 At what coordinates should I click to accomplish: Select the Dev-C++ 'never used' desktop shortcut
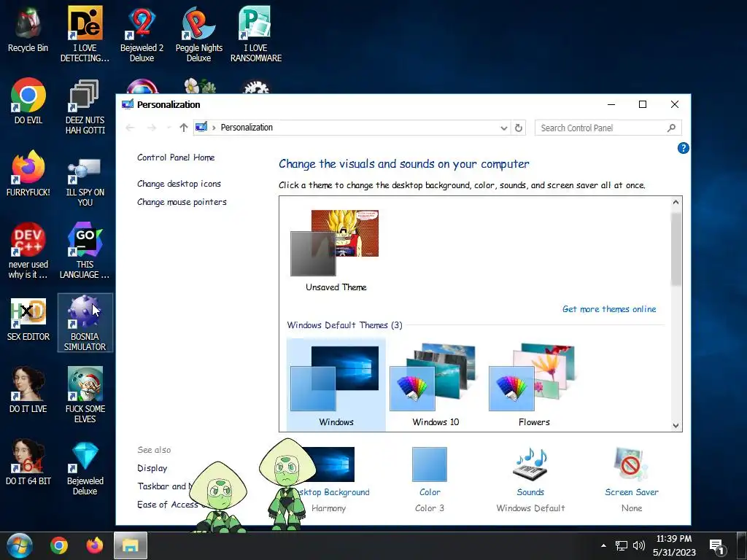coord(28,250)
